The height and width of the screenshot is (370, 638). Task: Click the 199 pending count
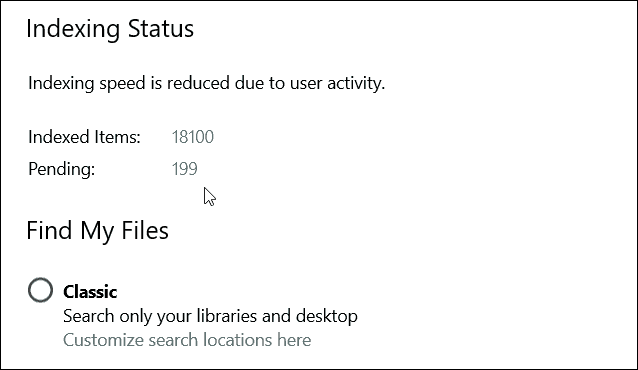tap(185, 169)
